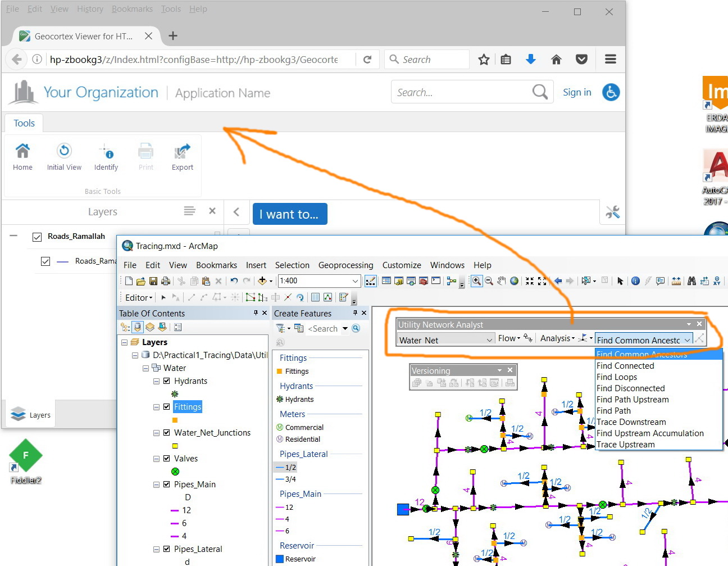728x566 pixels.
Task: Click the Add Data icon in ArcMap
Action: 262,281
